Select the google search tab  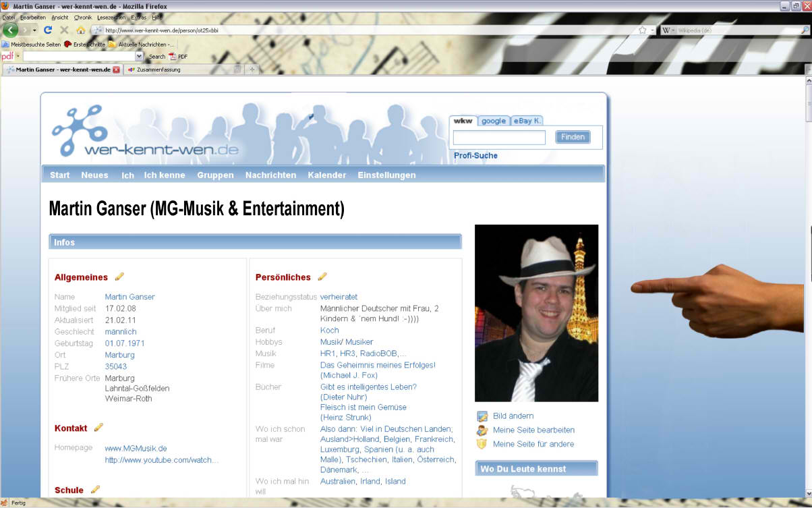[x=493, y=121]
